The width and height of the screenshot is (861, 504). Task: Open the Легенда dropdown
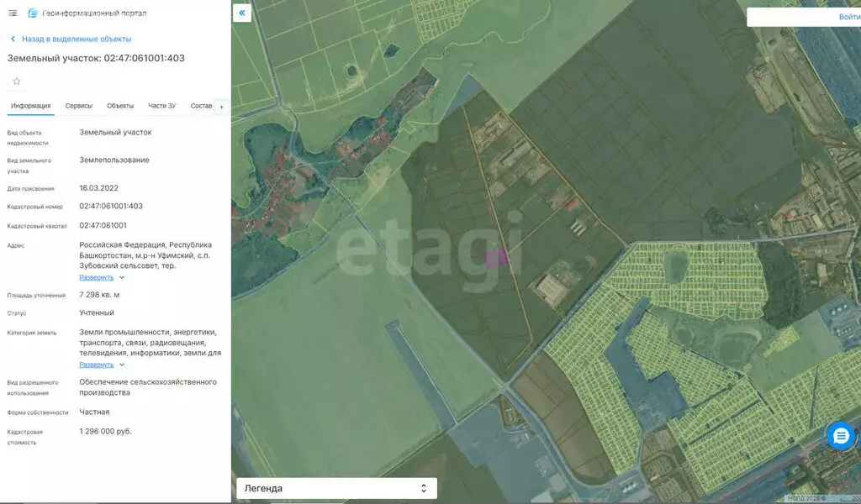click(335, 488)
